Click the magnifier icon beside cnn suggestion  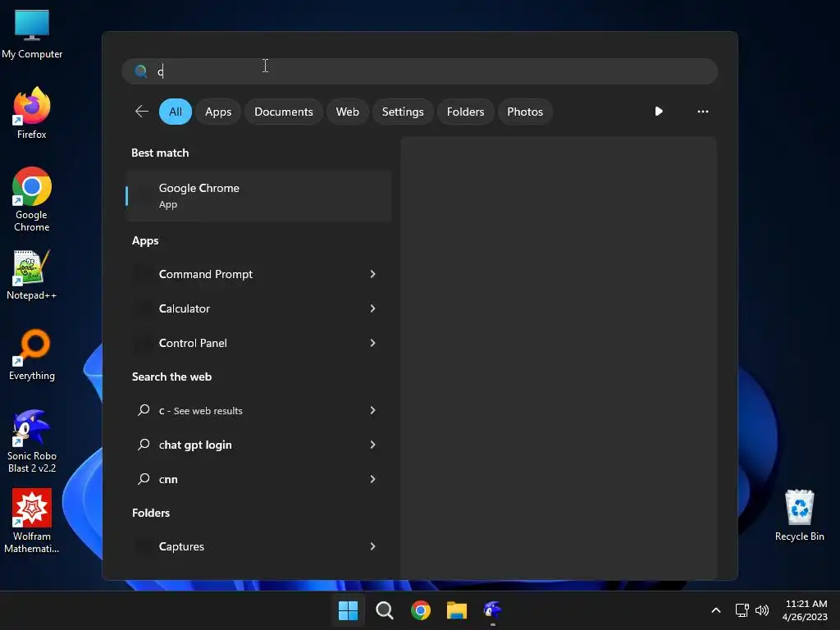pyautogui.click(x=144, y=479)
